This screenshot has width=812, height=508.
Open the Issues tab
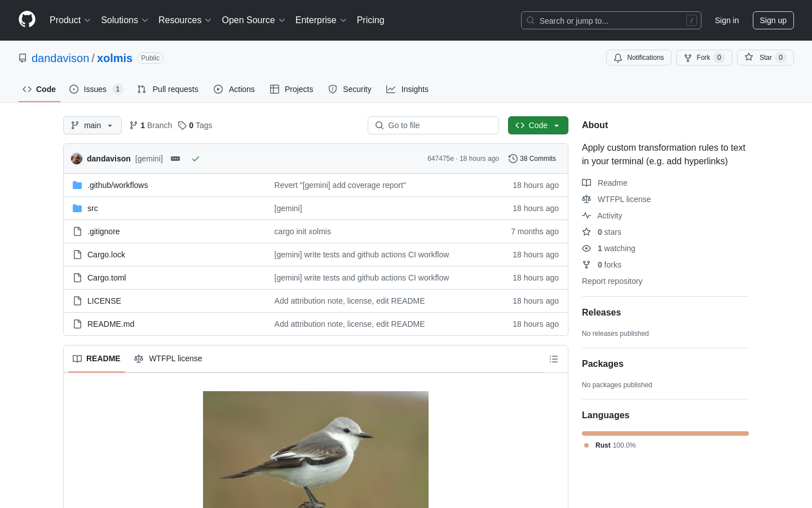(96, 89)
